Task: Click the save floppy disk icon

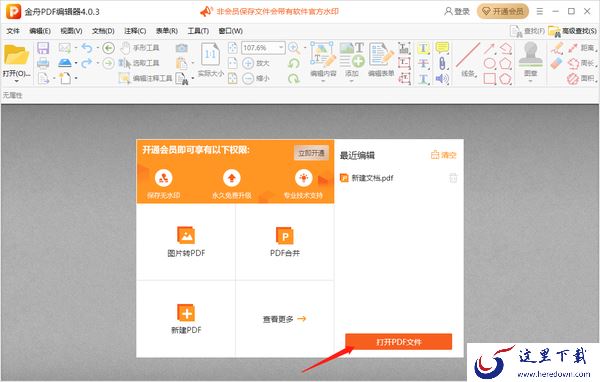Action: pyautogui.click(x=43, y=48)
